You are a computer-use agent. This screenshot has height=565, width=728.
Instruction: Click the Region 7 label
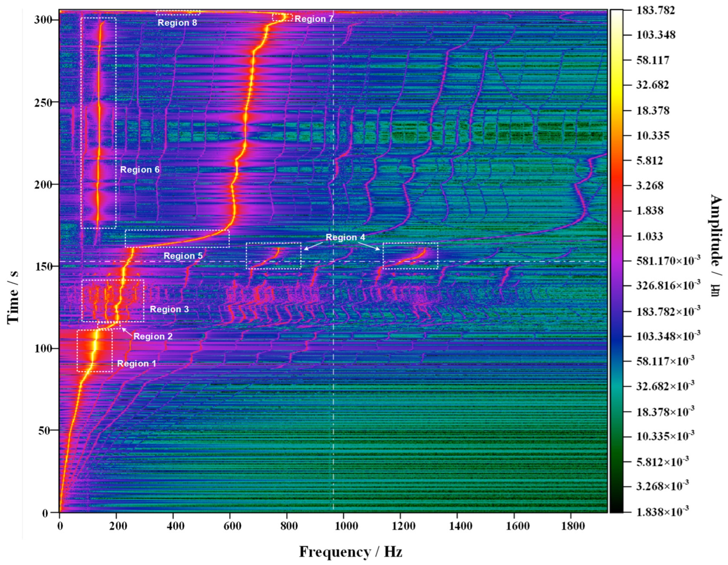pyautogui.click(x=314, y=19)
